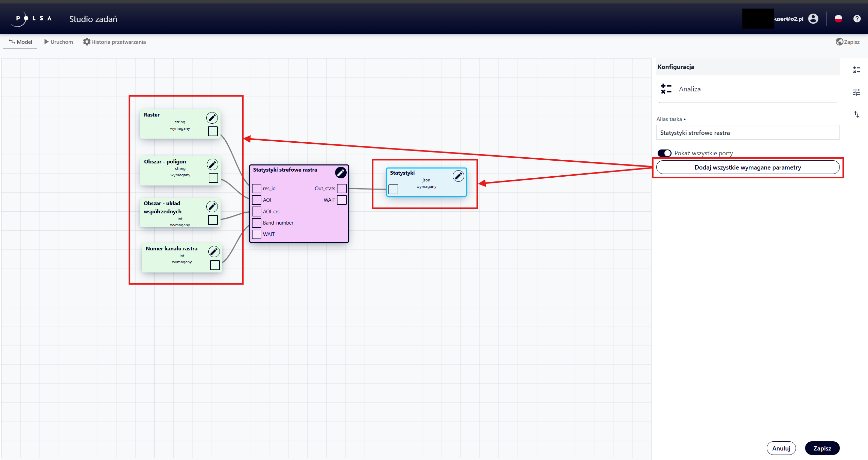Open the sliders settings sidebar icon
Image resolution: width=868 pixels, height=460 pixels.
[x=856, y=92]
